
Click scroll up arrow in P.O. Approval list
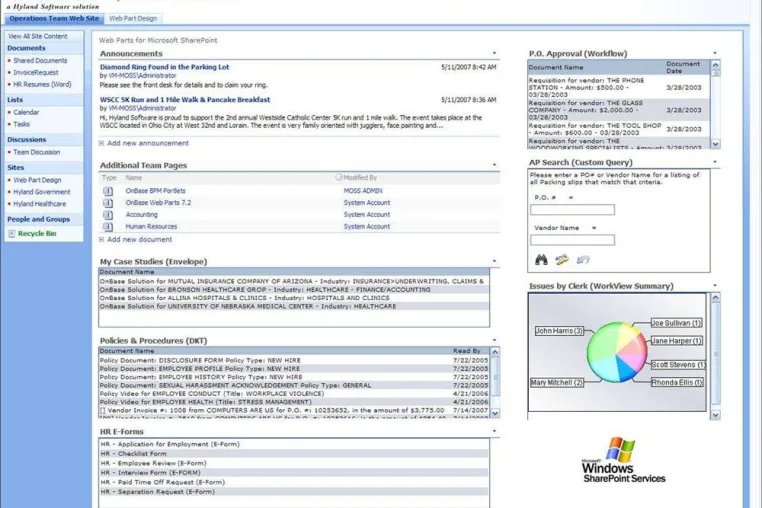click(x=715, y=65)
